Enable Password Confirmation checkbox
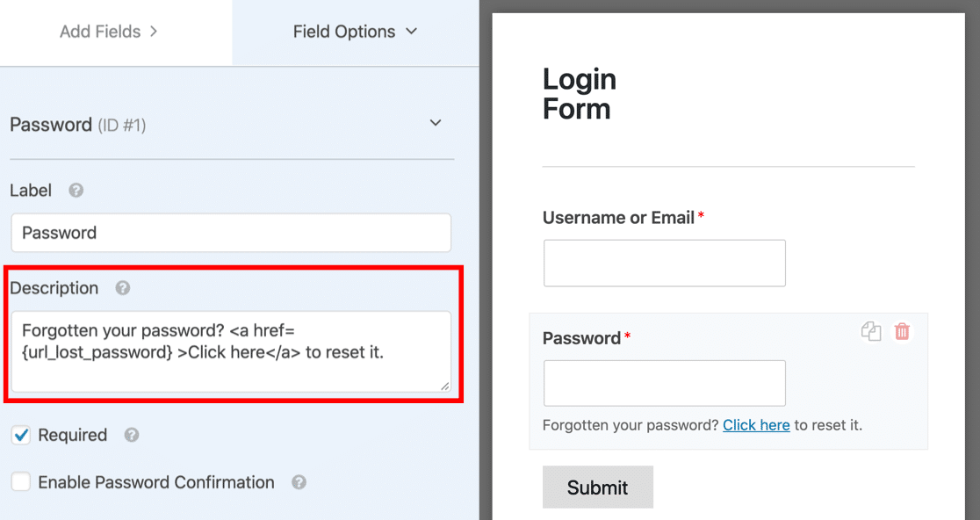This screenshot has width=980, height=520. click(x=21, y=482)
